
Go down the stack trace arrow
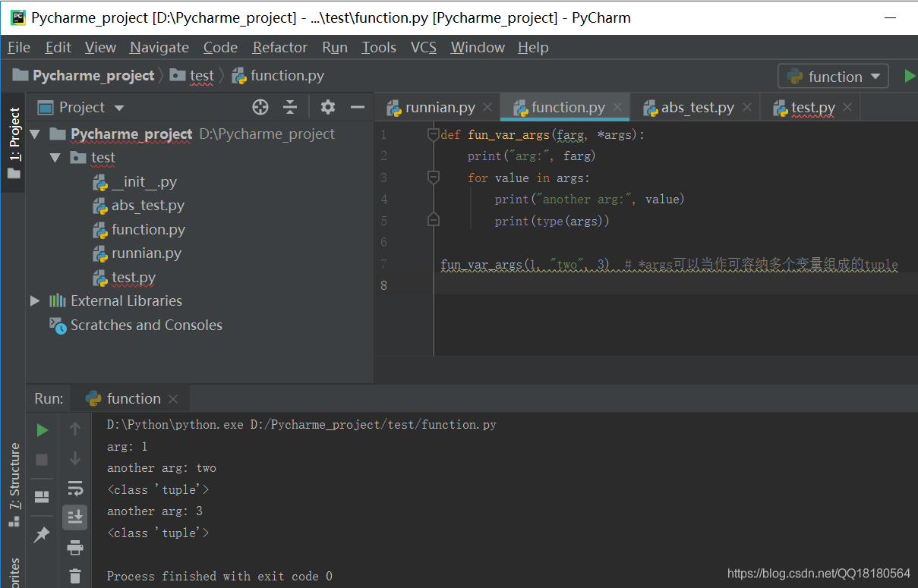74,458
